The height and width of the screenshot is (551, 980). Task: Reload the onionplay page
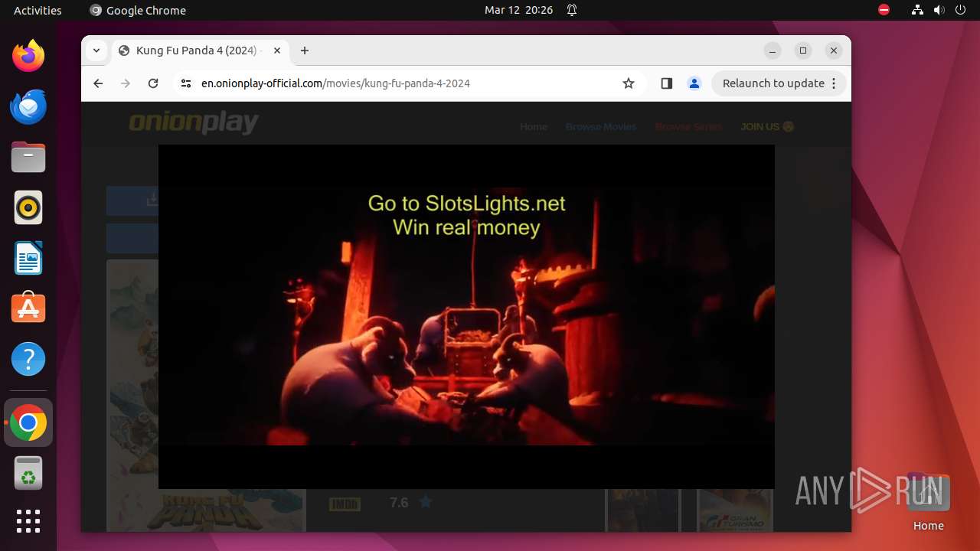pyautogui.click(x=153, y=83)
